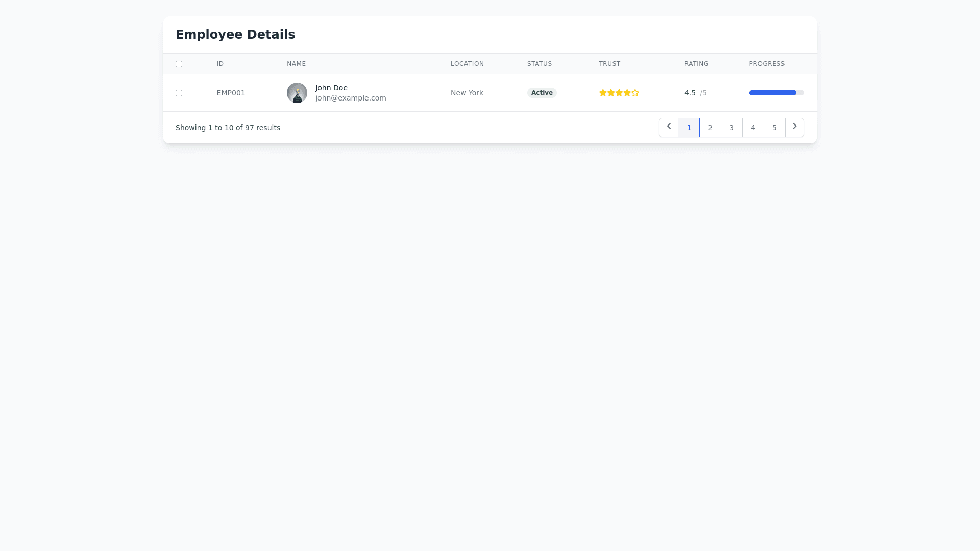Jump to page 4
Screen dimensions: 980x551
[x=753, y=128]
